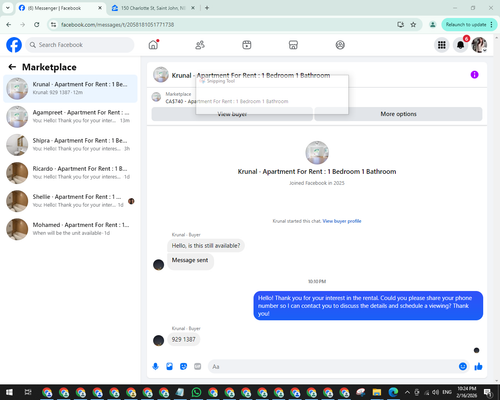Image resolution: width=500 pixels, height=400 pixels.
Task: Switch to the Messenger | Facebook tab
Action: (60, 8)
